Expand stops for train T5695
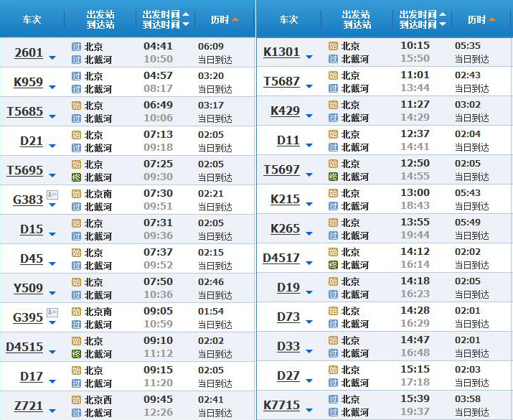Screen dimensions: 513x420 [x=52, y=175]
